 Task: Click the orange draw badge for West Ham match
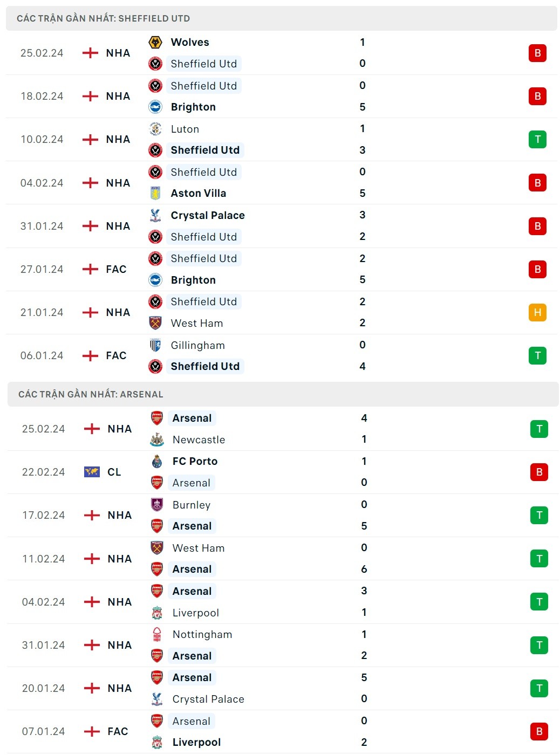point(537,312)
